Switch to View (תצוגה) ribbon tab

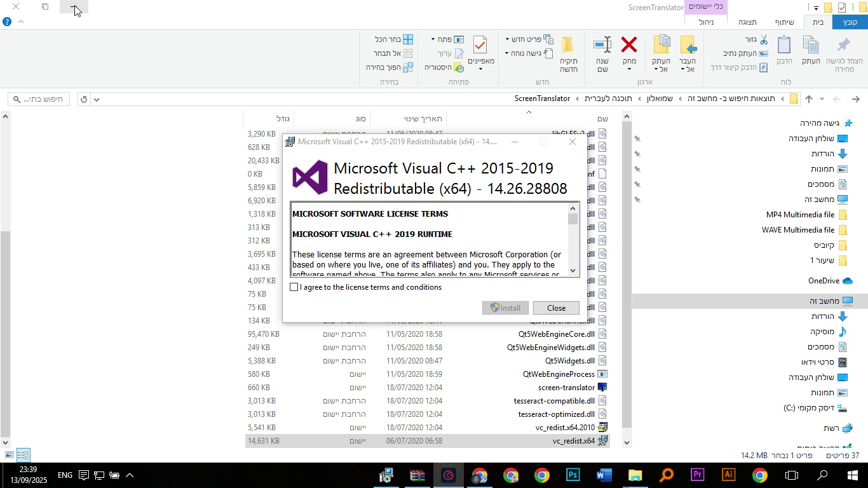(x=747, y=22)
